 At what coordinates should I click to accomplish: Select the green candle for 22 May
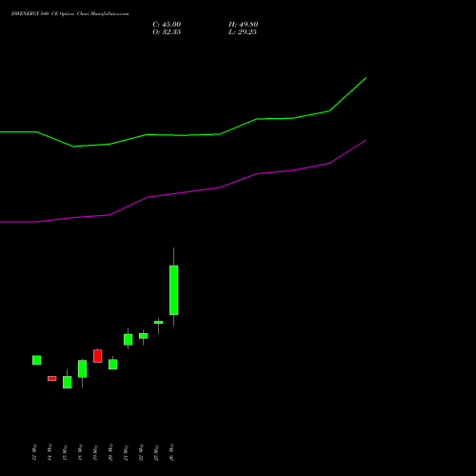pos(143,336)
